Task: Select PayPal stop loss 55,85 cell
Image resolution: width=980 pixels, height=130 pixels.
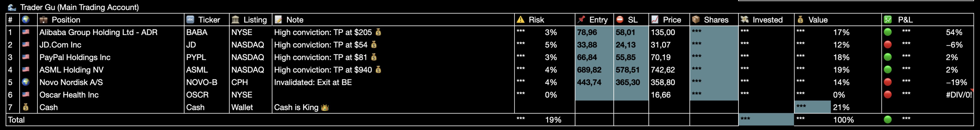Action: [631, 57]
